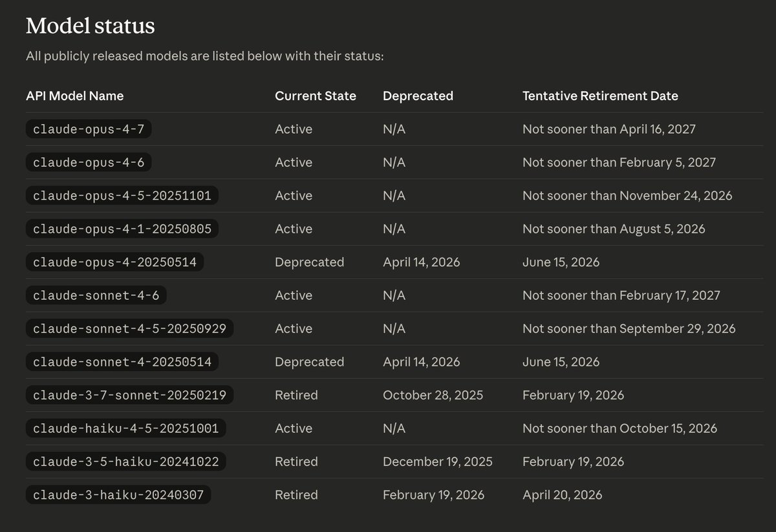Click "Deprecated" state in claude-sonnet-4-20250514 row
Viewport: 776px width, 532px height.
point(310,362)
